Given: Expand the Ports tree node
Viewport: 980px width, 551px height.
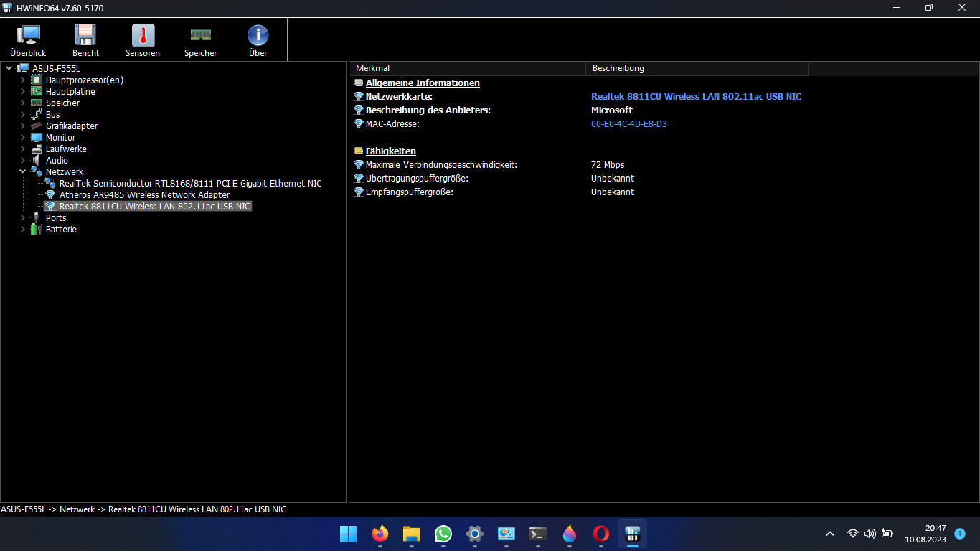Looking at the screenshot, I should pos(22,218).
